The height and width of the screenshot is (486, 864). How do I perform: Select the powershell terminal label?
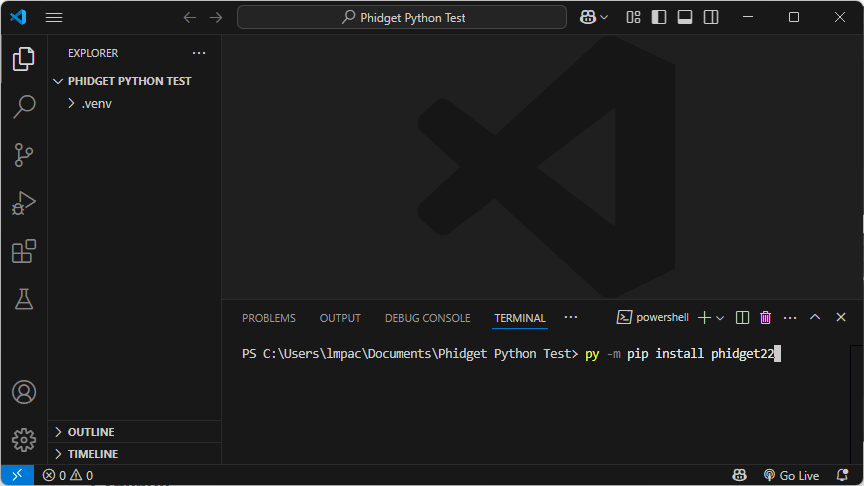point(653,317)
